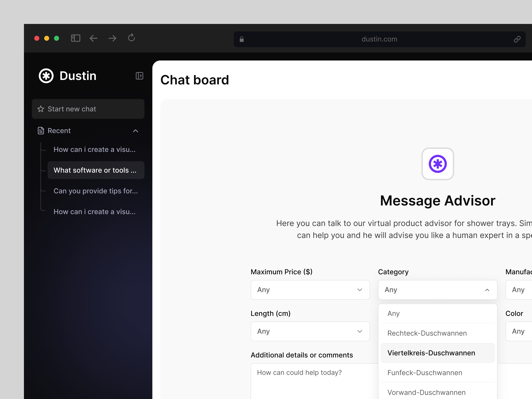Open the Length (cm) dropdown

(x=310, y=331)
